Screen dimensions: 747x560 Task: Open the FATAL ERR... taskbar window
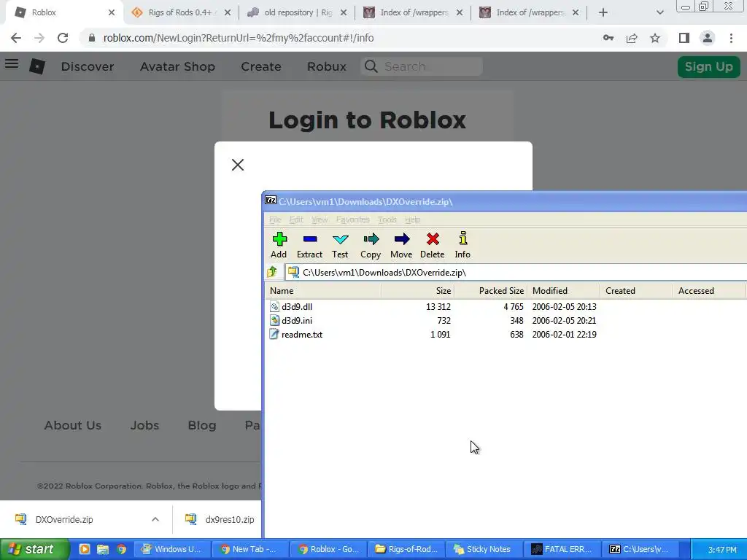(x=562, y=549)
